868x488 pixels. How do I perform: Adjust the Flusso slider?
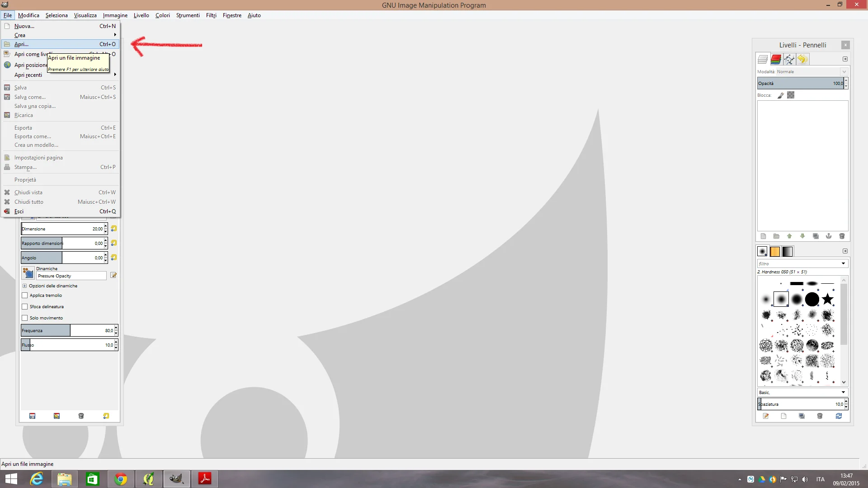(68, 345)
